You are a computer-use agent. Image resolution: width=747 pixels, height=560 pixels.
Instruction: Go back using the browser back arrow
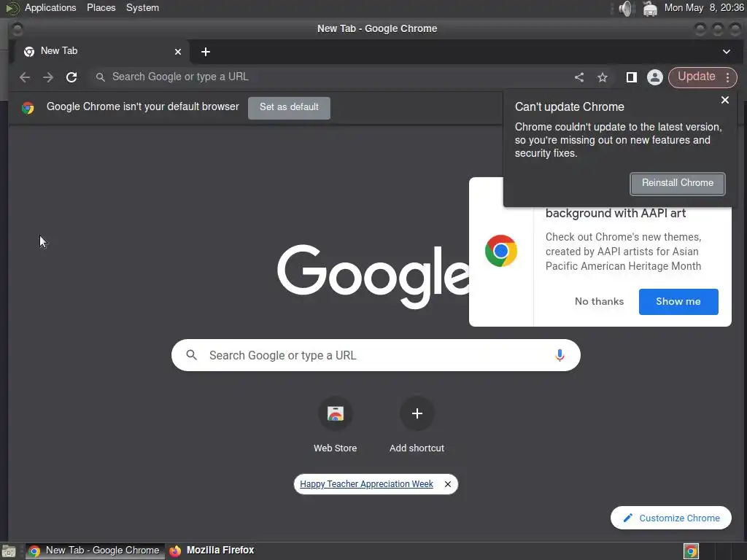(25, 77)
